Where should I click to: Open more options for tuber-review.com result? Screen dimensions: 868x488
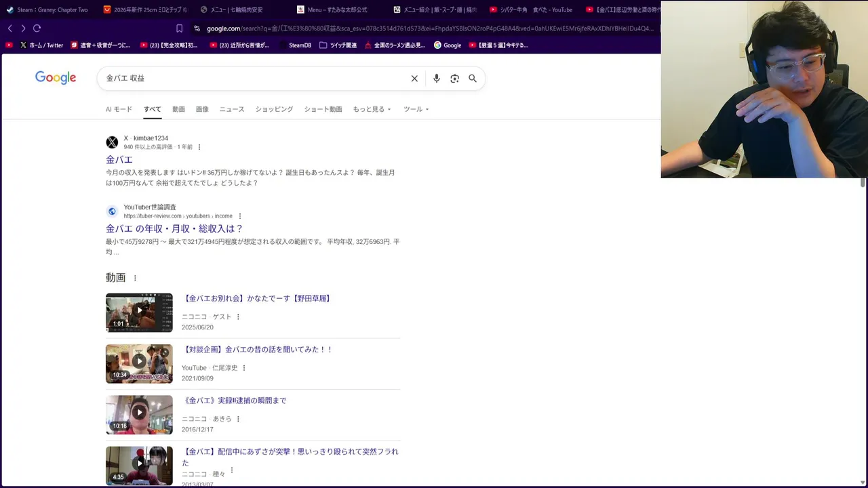click(239, 216)
